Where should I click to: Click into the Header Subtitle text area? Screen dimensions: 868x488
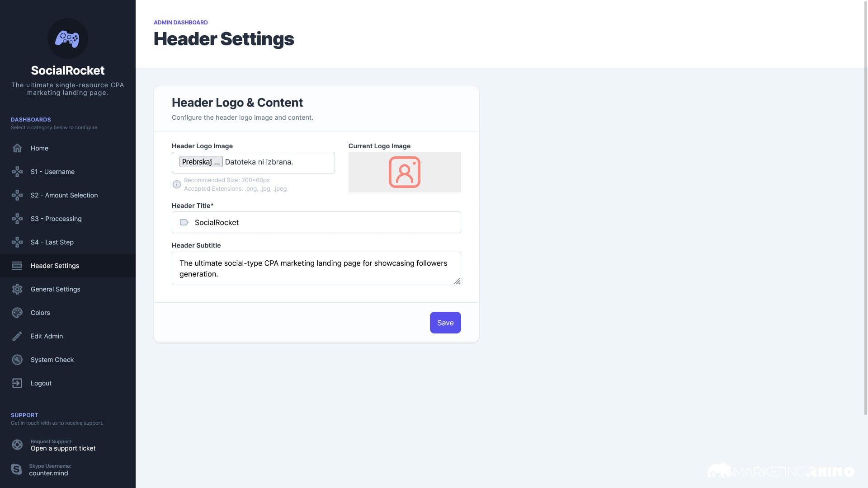(316, 268)
